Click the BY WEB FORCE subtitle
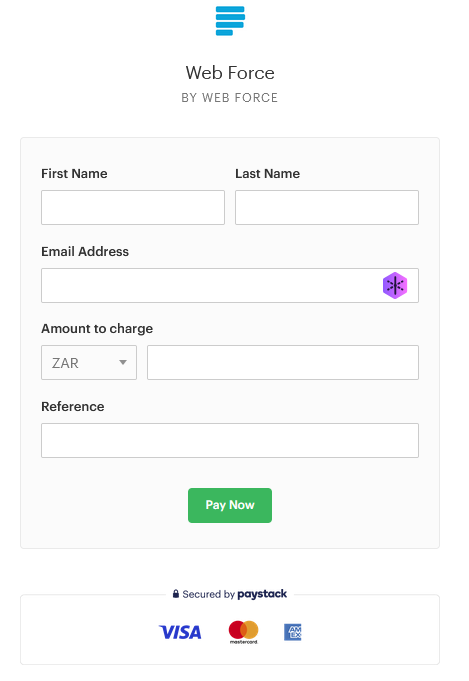469x681 pixels. [230, 98]
